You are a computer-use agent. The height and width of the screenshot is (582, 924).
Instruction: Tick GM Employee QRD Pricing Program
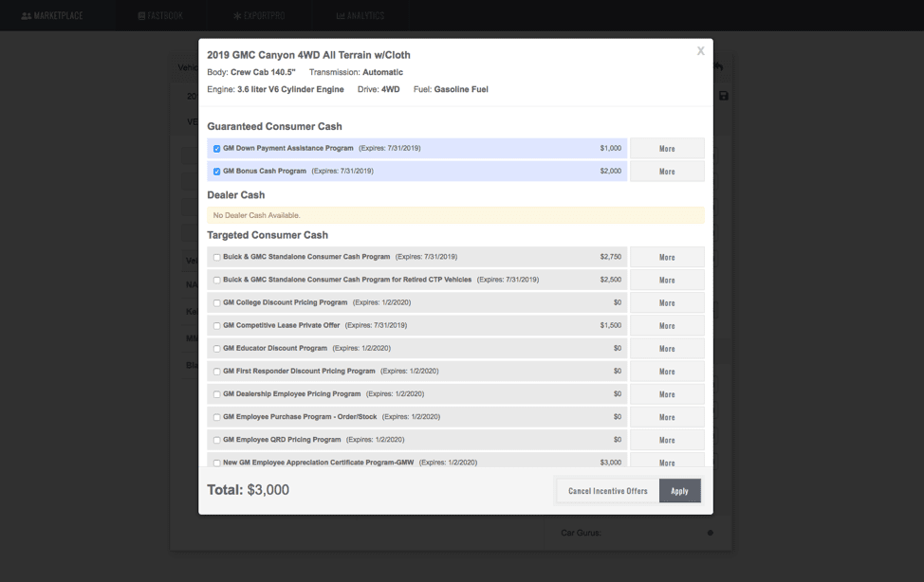217,440
